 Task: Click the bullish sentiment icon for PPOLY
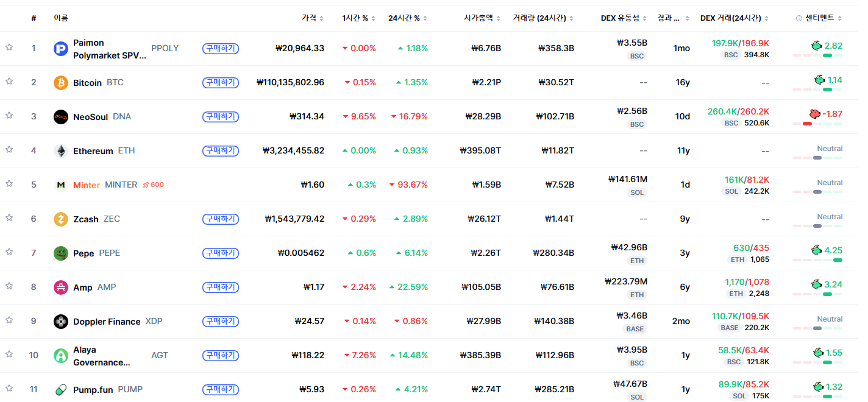[x=816, y=46]
